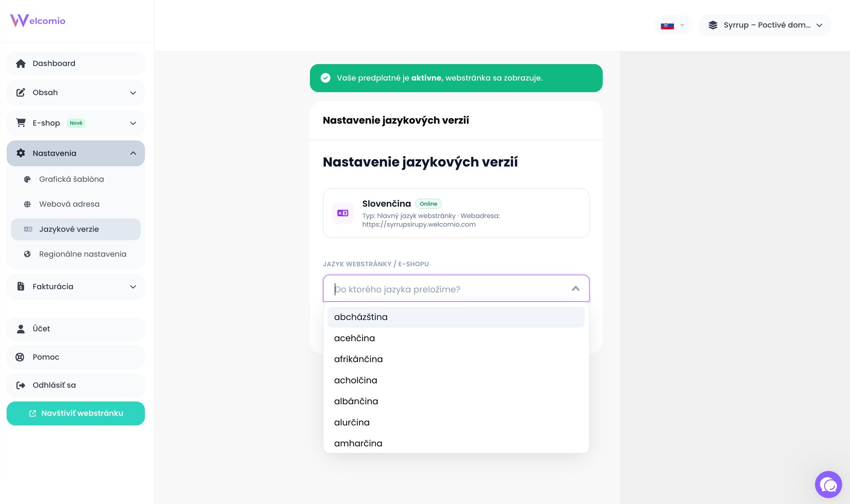Click the Welcomio logo
850x504 pixels.
coord(38,21)
